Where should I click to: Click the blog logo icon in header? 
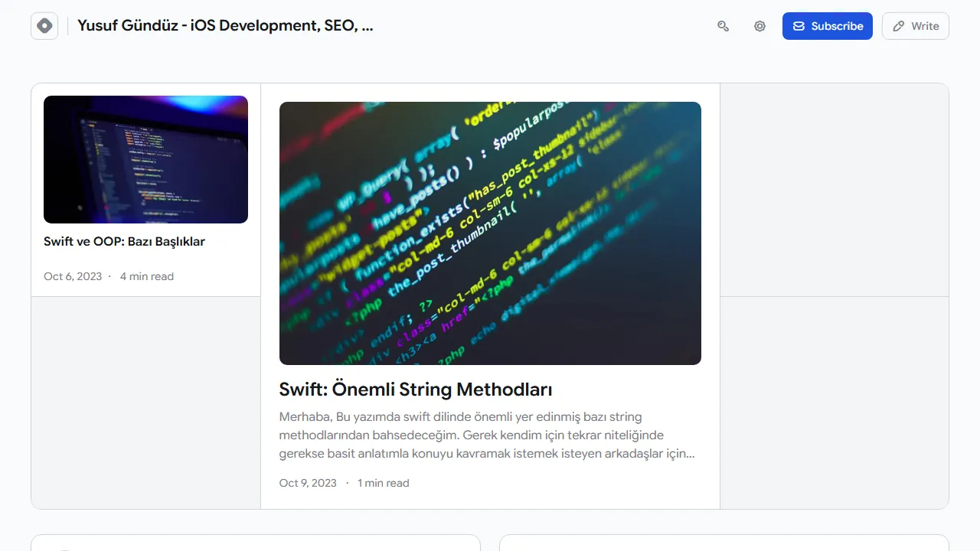44,26
